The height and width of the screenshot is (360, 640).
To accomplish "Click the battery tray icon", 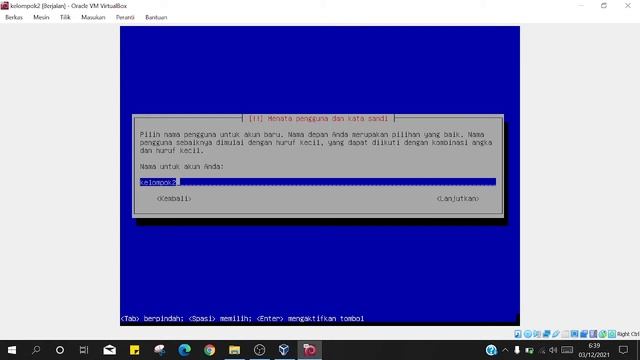I will pos(529,350).
